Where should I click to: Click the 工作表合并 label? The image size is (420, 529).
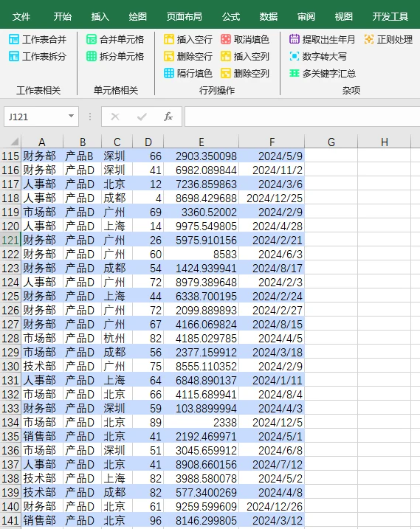[44, 40]
